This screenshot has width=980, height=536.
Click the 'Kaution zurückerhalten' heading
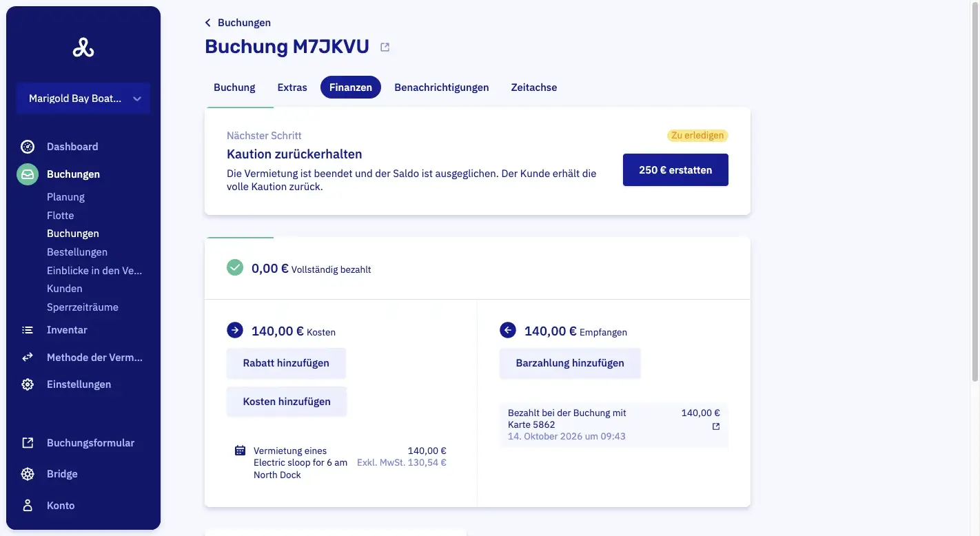tap(294, 154)
